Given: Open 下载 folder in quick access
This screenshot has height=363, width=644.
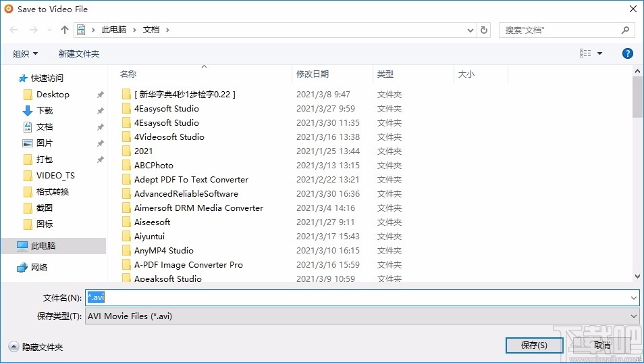Looking at the screenshot, I should [x=45, y=111].
